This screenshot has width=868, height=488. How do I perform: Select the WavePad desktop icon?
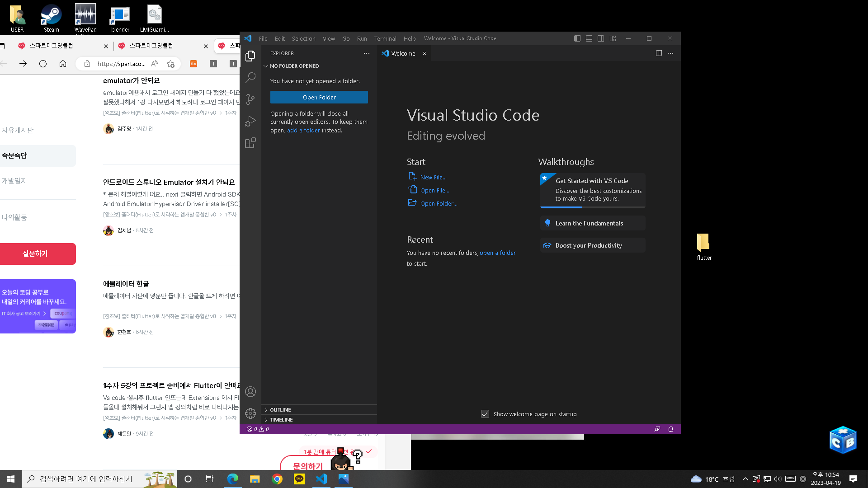[85, 18]
